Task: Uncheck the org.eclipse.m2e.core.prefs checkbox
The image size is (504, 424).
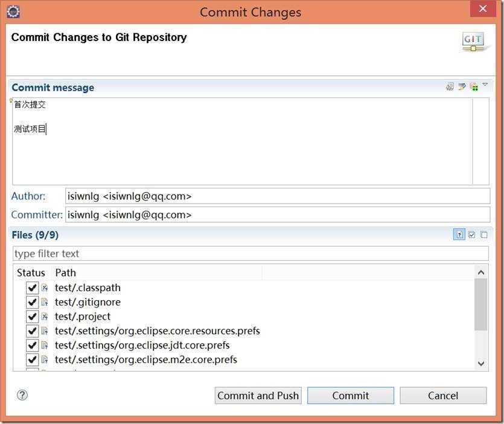Action: tap(32, 359)
